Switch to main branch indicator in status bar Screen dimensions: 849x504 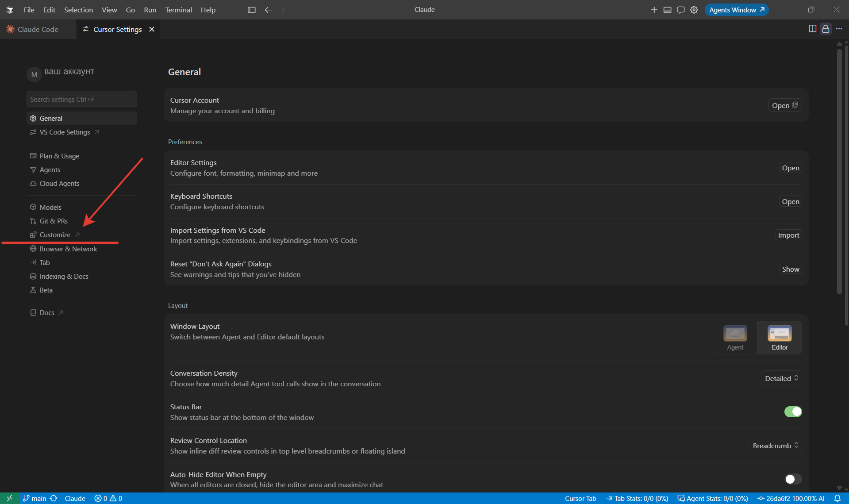[x=35, y=498]
